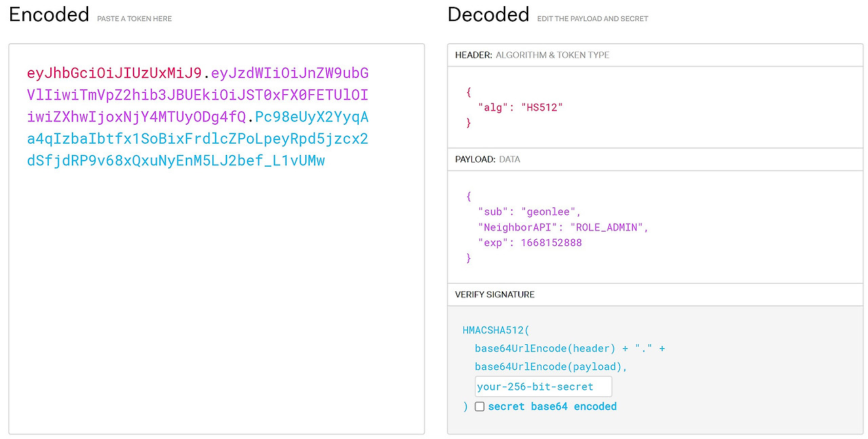This screenshot has height=439, width=868.
Task: Click the VERIFY SIGNATURE section label
Action: tap(494, 295)
